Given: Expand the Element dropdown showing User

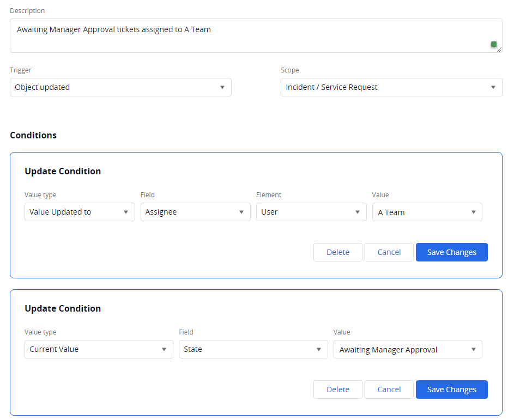Looking at the screenshot, I should coord(311,212).
